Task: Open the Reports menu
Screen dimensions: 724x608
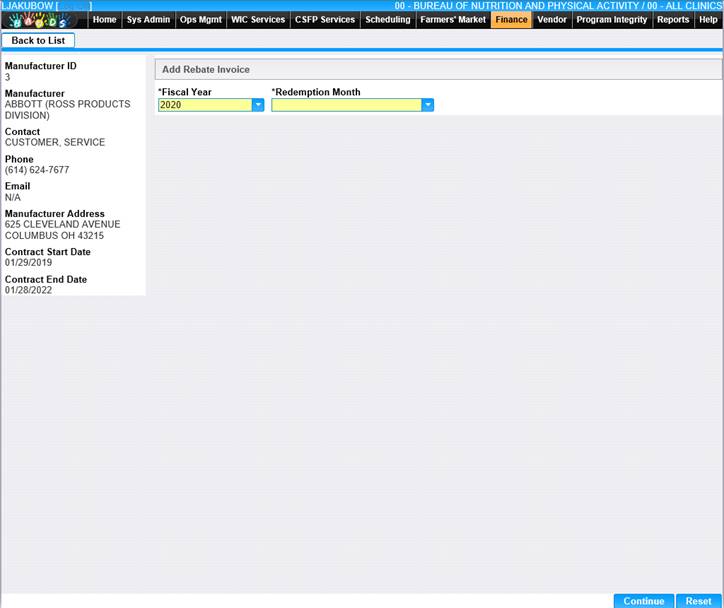Action: (x=673, y=20)
